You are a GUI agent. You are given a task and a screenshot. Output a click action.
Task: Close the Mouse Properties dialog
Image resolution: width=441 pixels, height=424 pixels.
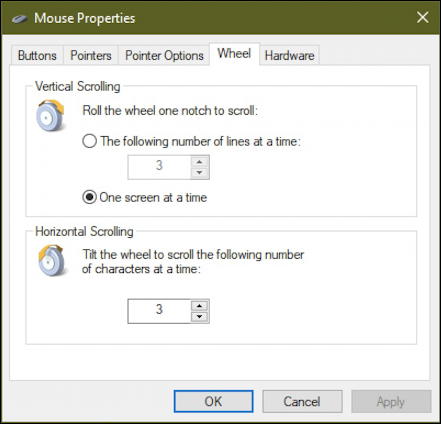click(x=423, y=17)
